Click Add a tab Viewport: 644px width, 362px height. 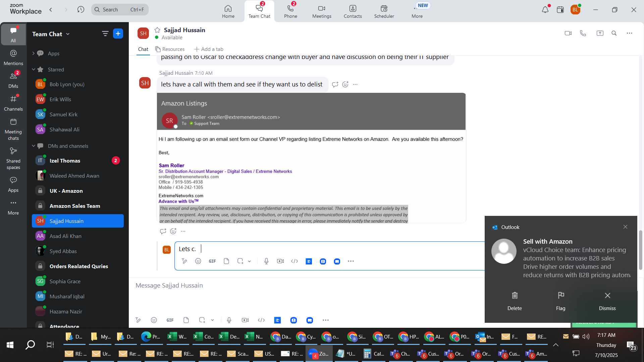209,49
